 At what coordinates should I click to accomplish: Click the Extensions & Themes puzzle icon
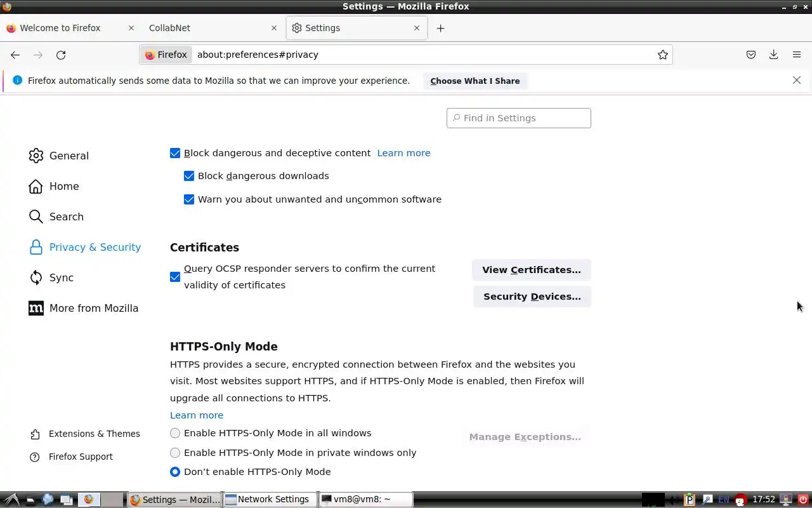tap(36, 434)
